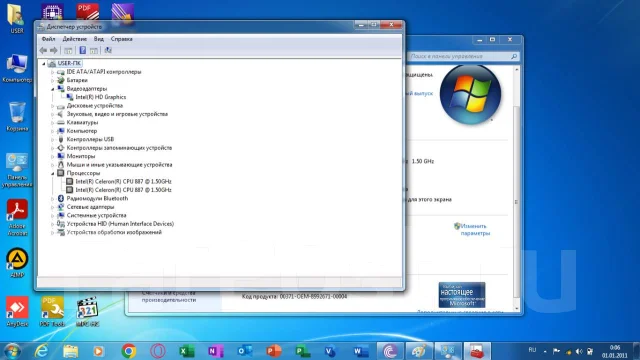This screenshot has width=640, height=360.
Task: Click the genuine Microsoft badge
Action: pos(462,295)
